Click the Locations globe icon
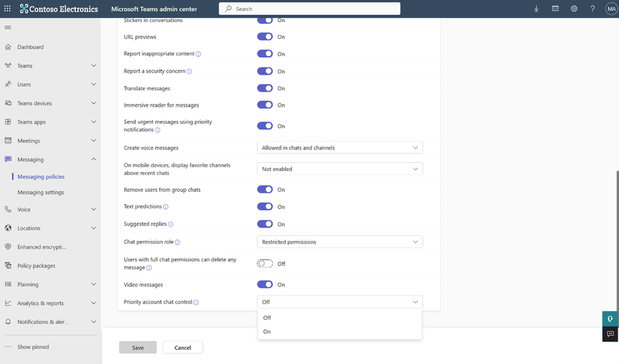Screen dimensions: 619x364 (8, 228)
